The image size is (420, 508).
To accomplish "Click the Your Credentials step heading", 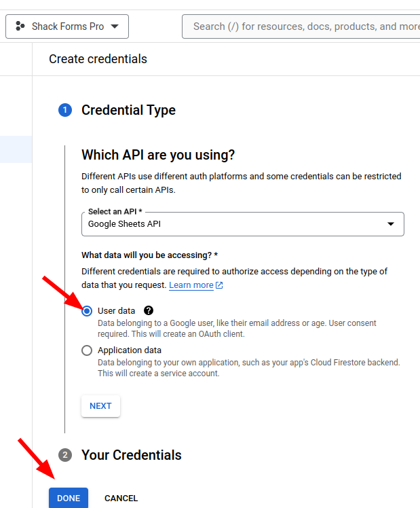I will (x=132, y=455).
